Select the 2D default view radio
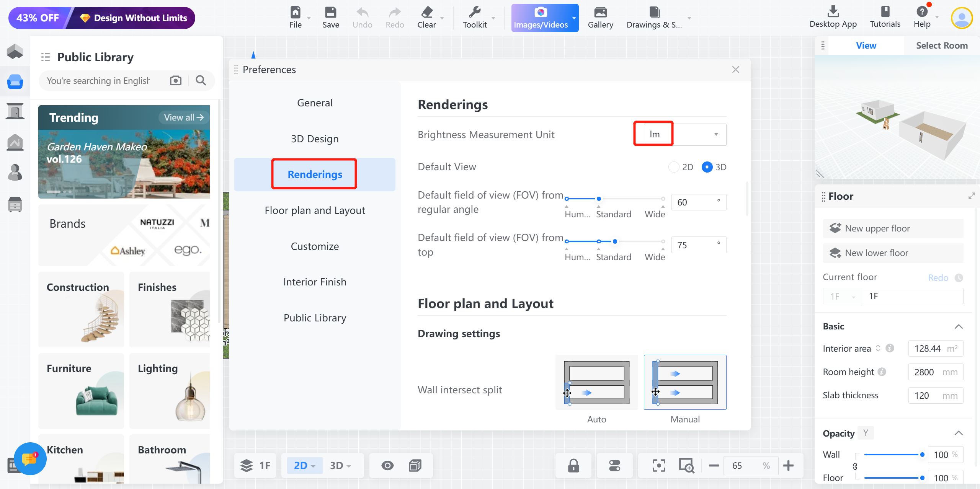 (x=674, y=167)
